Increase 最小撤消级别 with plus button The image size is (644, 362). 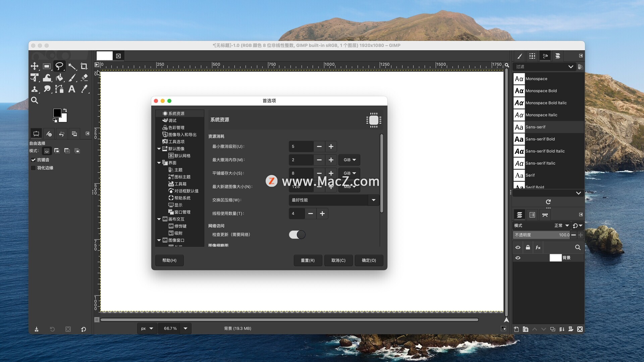click(331, 146)
